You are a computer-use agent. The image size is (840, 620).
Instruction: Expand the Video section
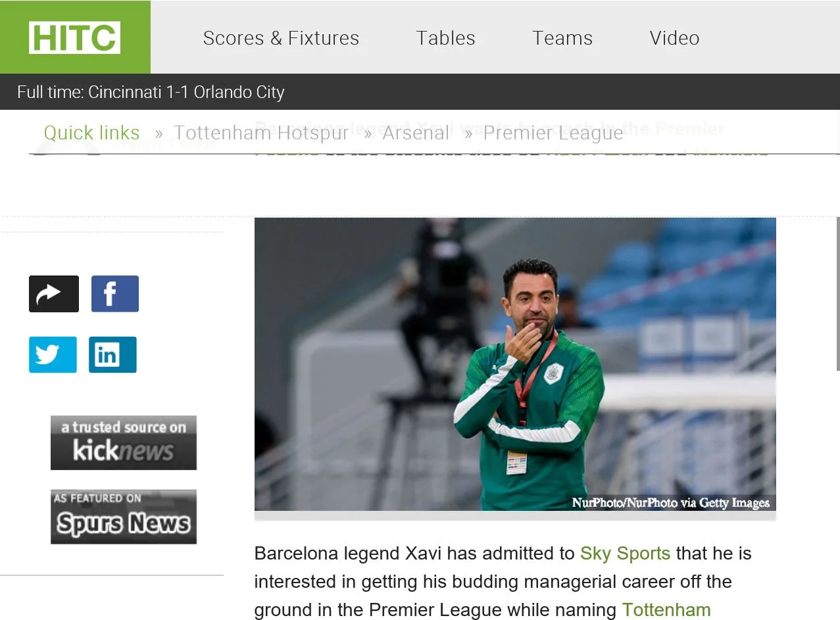tap(674, 38)
